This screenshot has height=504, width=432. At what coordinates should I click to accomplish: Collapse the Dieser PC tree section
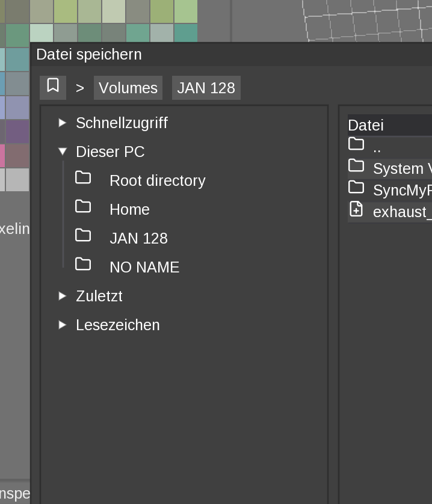coord(63,151)
